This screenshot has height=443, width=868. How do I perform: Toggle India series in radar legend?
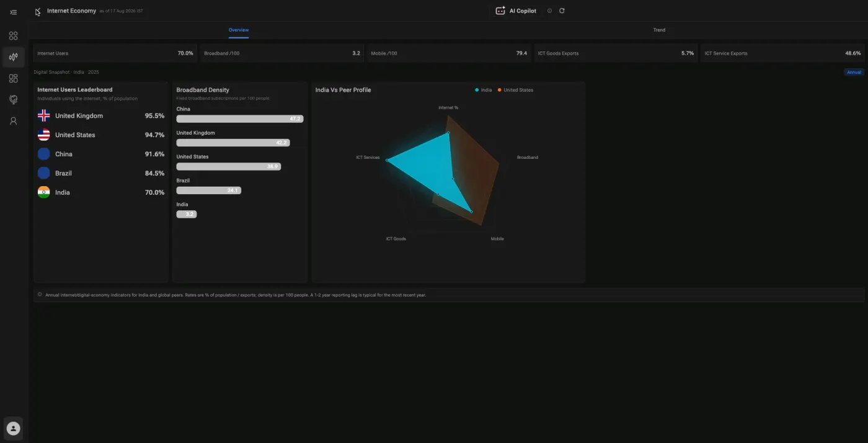(484, 90)
